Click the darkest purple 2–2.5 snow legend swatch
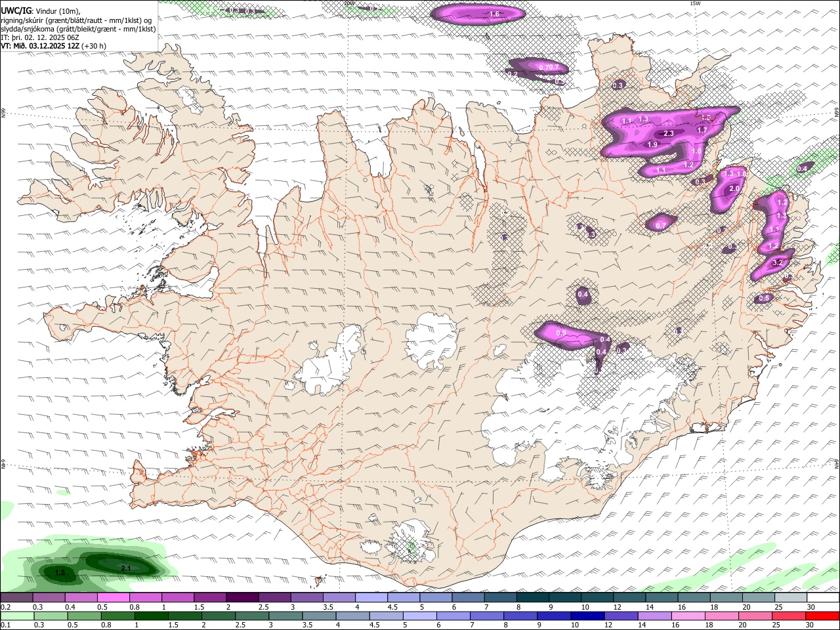The height and width of the screenshot is (630, 840). click(242, 597)
